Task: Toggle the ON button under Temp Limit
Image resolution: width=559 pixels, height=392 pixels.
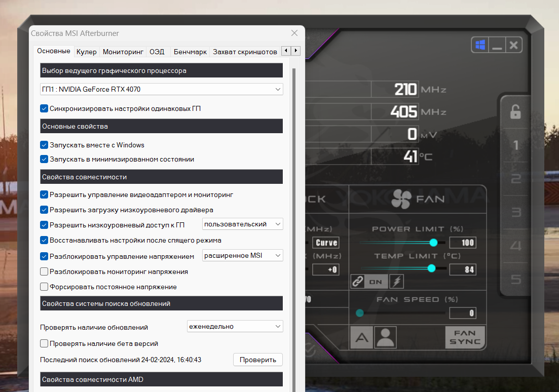Action: click(376, 282)
